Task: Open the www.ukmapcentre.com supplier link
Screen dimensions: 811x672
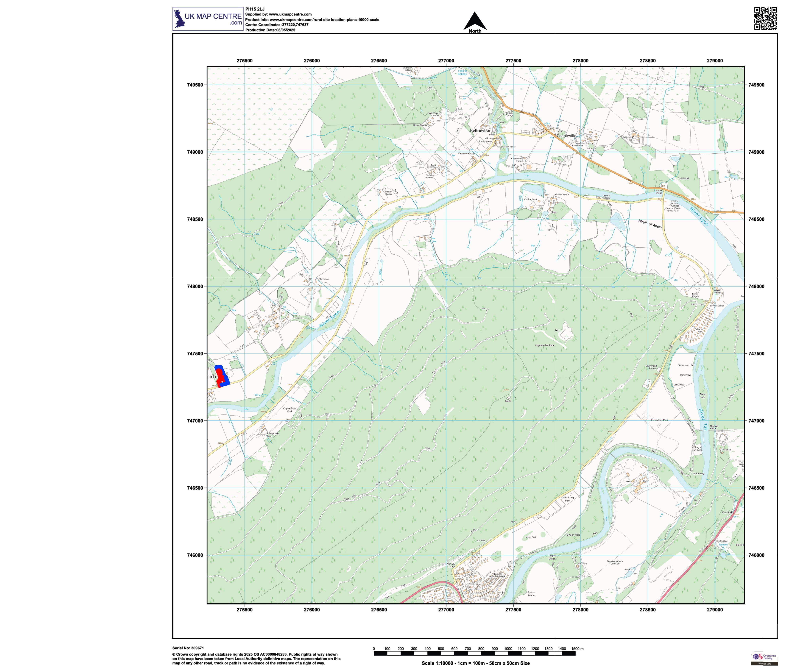Action: pos(290,14)
